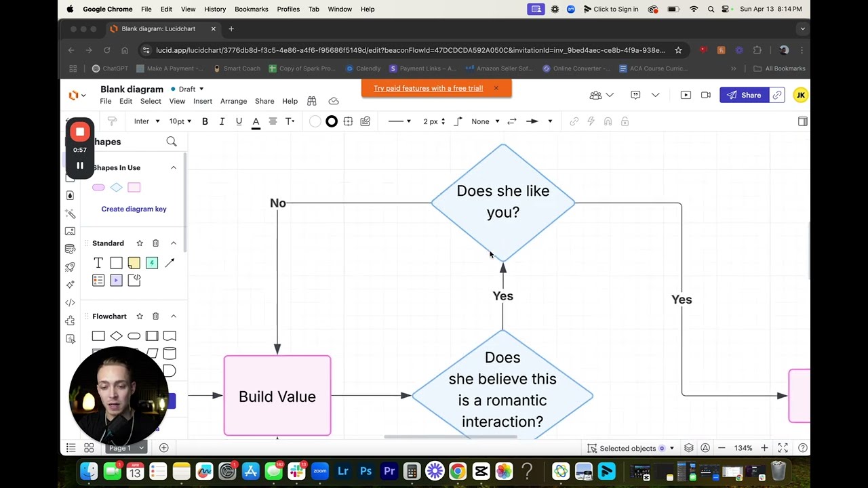Add a new page with plus button
This screenshot has width=868, height=488.
163,448
